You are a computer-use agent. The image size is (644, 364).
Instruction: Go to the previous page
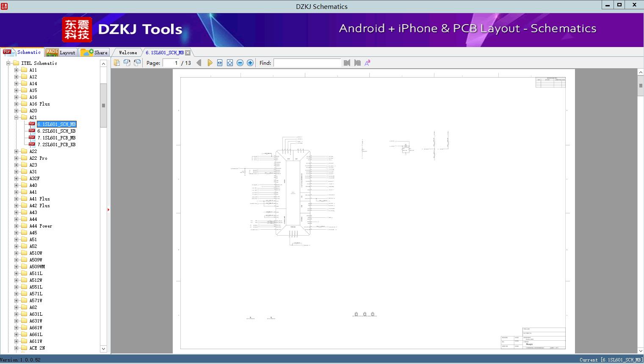pyautogui.click(x=199, y=63)
